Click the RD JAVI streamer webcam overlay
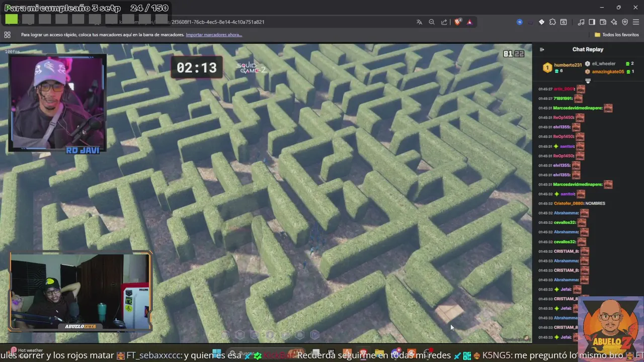The width and height of the screenshot is (644, 362). [x=57, y=103]
